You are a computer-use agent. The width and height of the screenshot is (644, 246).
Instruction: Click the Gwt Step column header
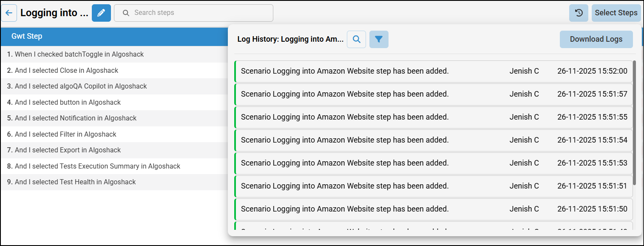click(27, 36)
